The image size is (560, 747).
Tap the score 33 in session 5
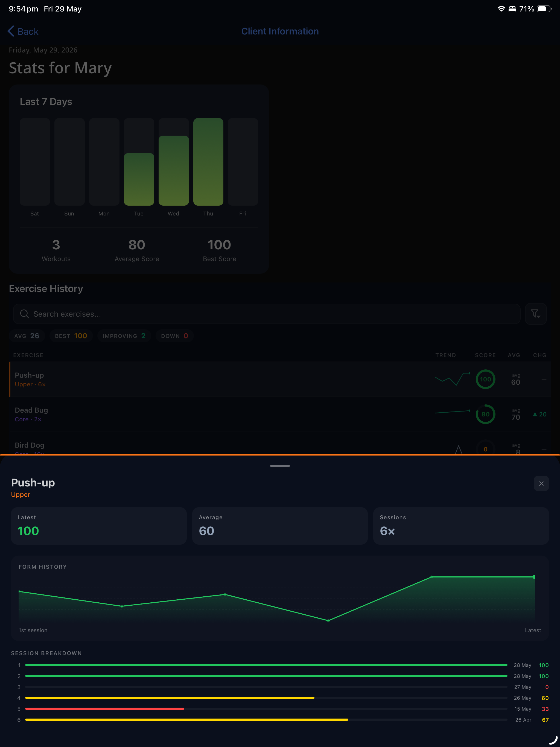[x=545, y=709]
